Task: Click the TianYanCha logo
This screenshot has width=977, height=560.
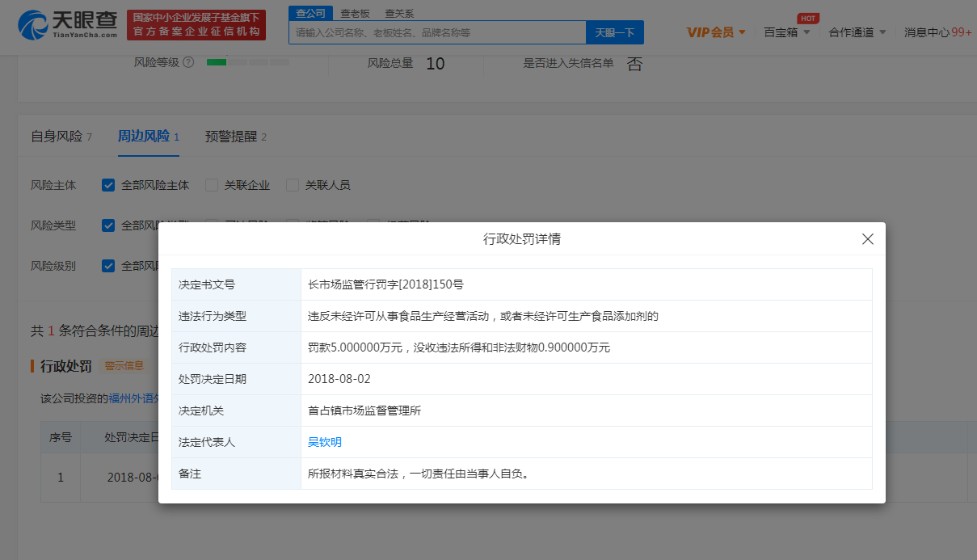Action: (x=68, y=24)
